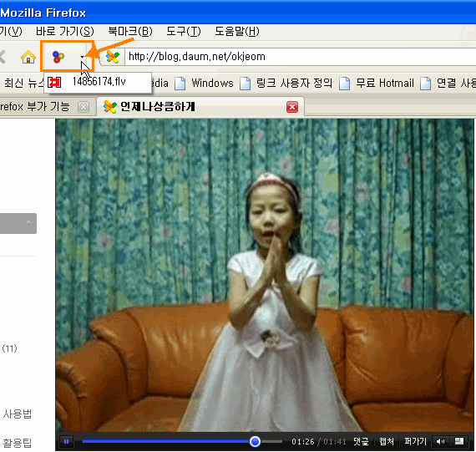This screenshot has width=476, height=452.
Task: Click the Home toolbar icon
Action: pyautogui.click(x=28, y=57)
